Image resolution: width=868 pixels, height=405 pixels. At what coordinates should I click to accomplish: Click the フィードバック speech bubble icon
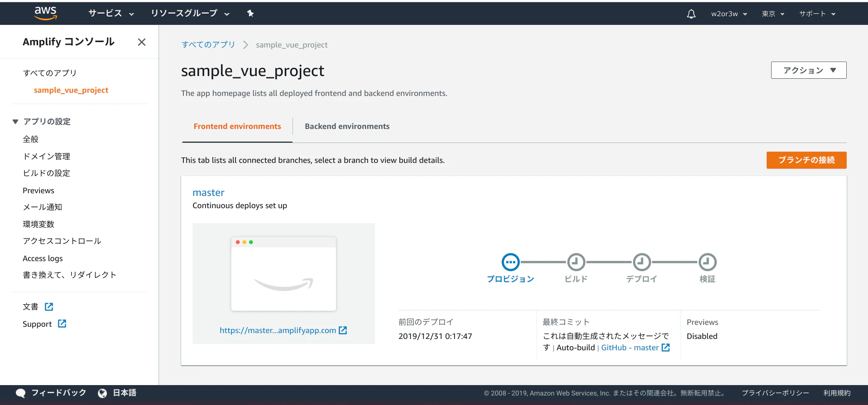(x=20, y=393)
